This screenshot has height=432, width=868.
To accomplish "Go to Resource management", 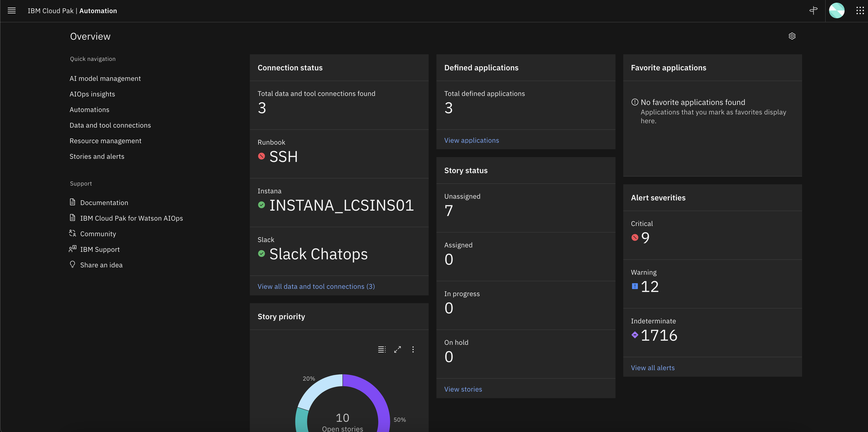I will coord(106,141).
